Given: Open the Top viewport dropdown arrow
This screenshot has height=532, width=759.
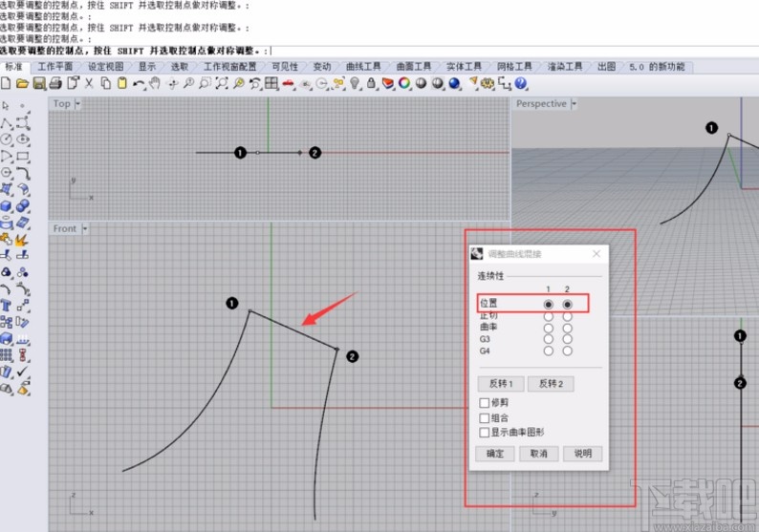Looking at the screenshot, I should [78, 103].
